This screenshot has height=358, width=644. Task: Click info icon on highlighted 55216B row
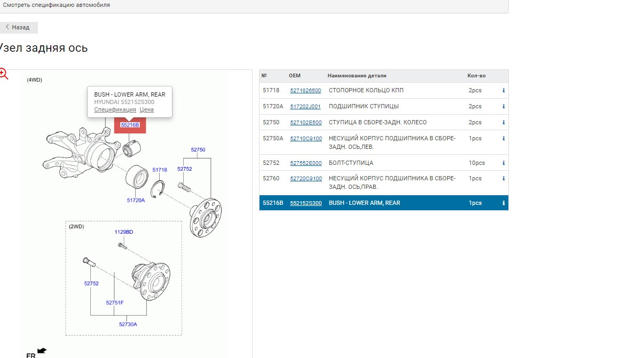click(x=504, y=203)
